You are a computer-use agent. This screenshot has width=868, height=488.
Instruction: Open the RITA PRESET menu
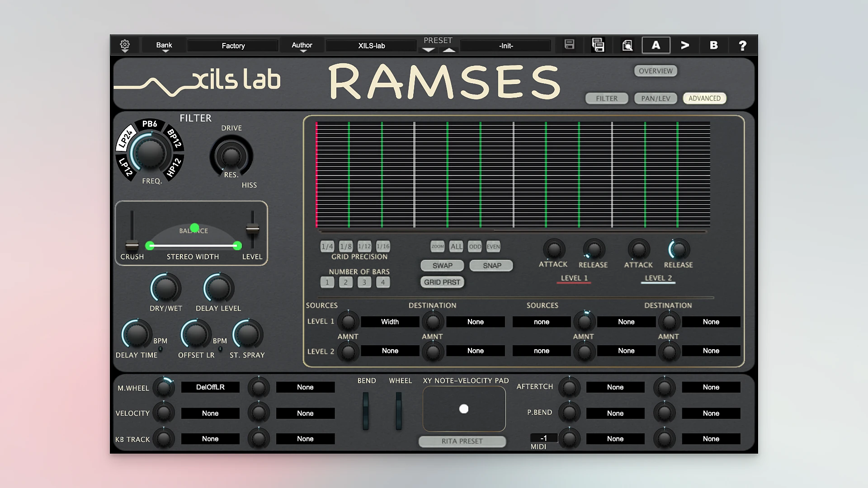(x=462, y=441)
